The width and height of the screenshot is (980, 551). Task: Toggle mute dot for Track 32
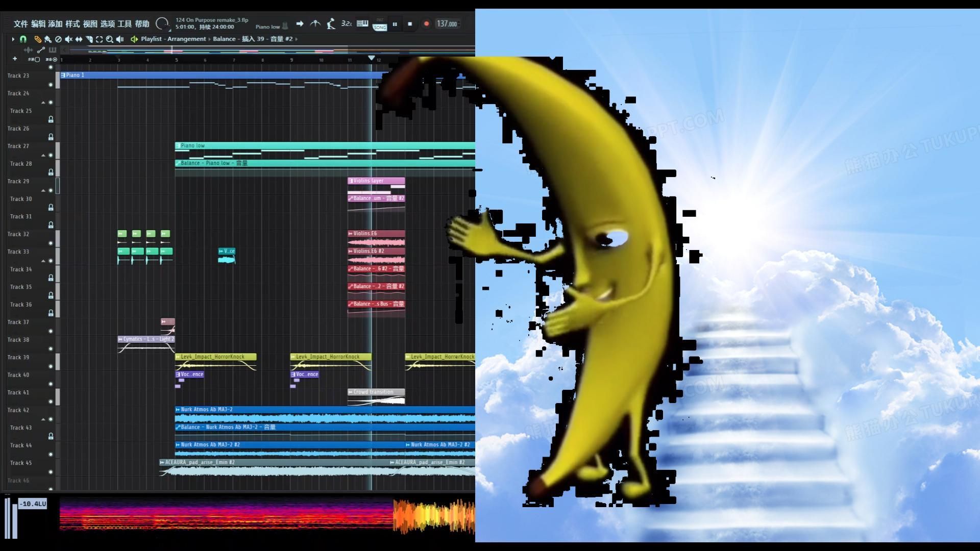(x=51, y=243)
